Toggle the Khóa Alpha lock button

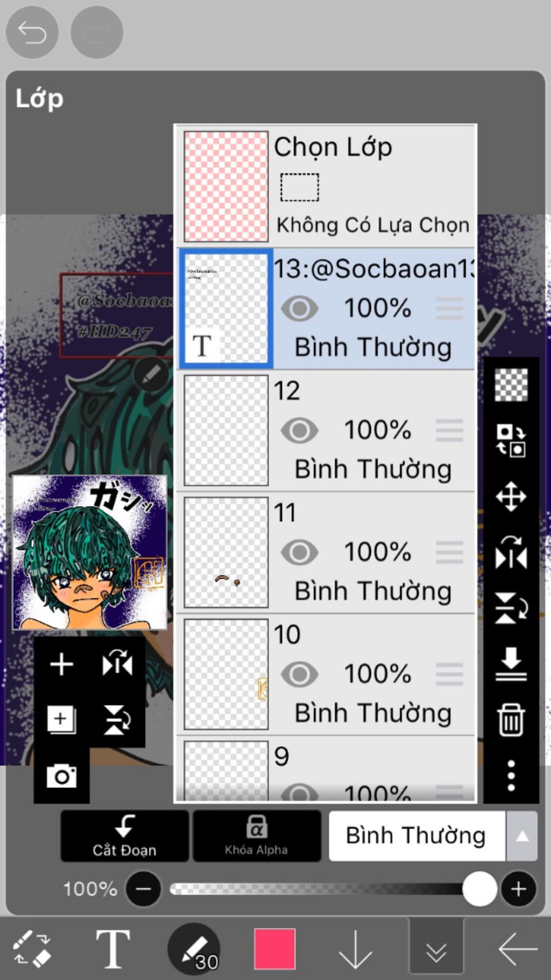click(257, 836)
